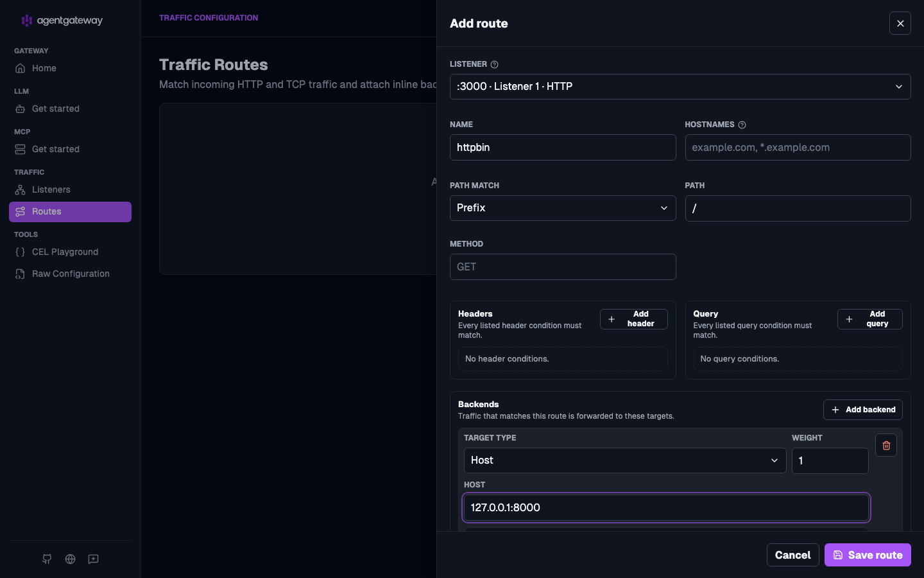Navigate to Listeners

[x=70, y=189]
